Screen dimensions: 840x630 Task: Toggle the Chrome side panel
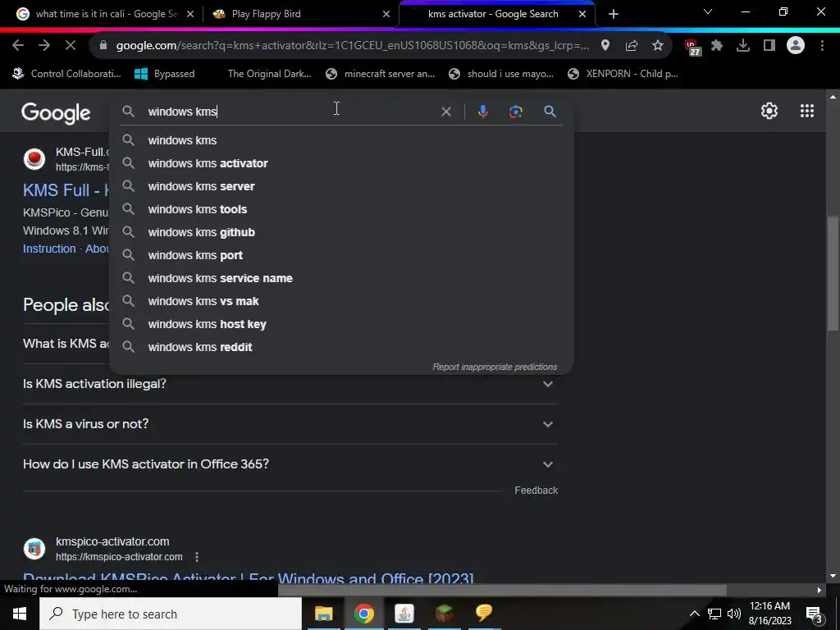(x=769, y=46)
